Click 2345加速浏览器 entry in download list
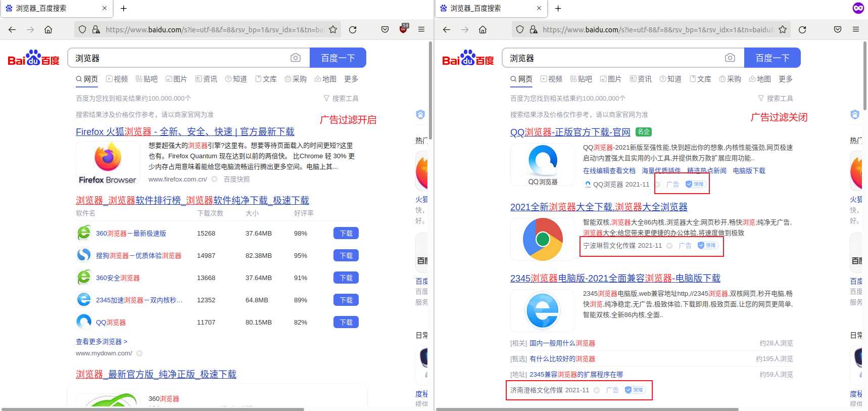The image size is (868, 411). pyautogui.click(x=139, y=300)
